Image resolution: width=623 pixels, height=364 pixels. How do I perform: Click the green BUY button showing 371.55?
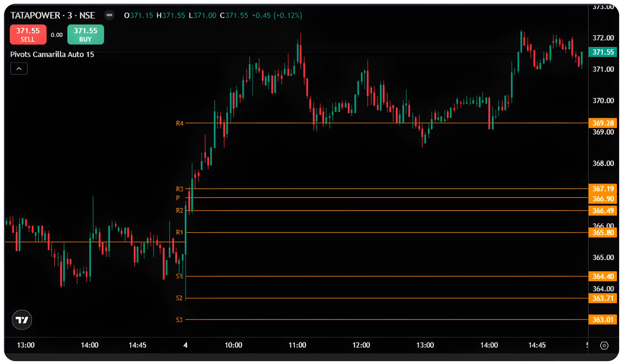[85, 34]
